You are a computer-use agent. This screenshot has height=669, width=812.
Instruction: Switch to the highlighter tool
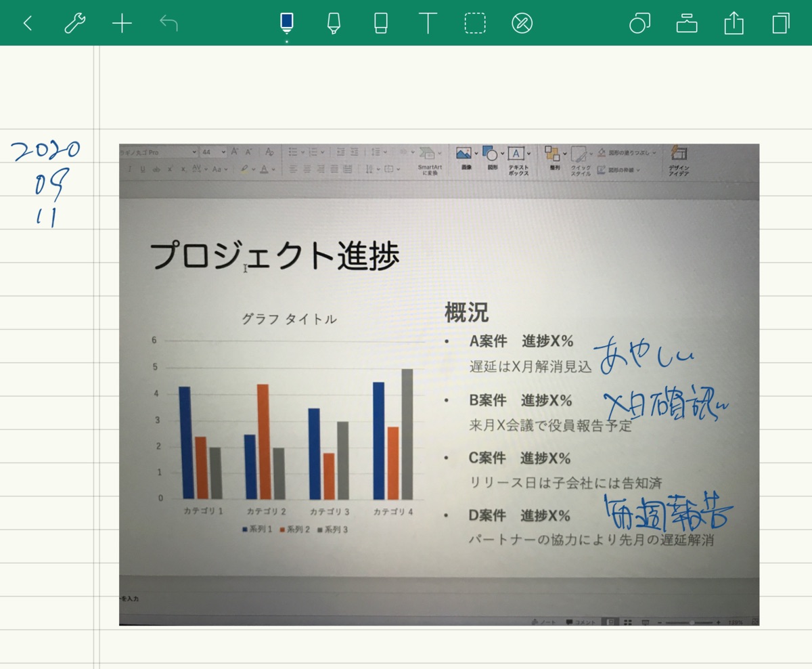333,22
